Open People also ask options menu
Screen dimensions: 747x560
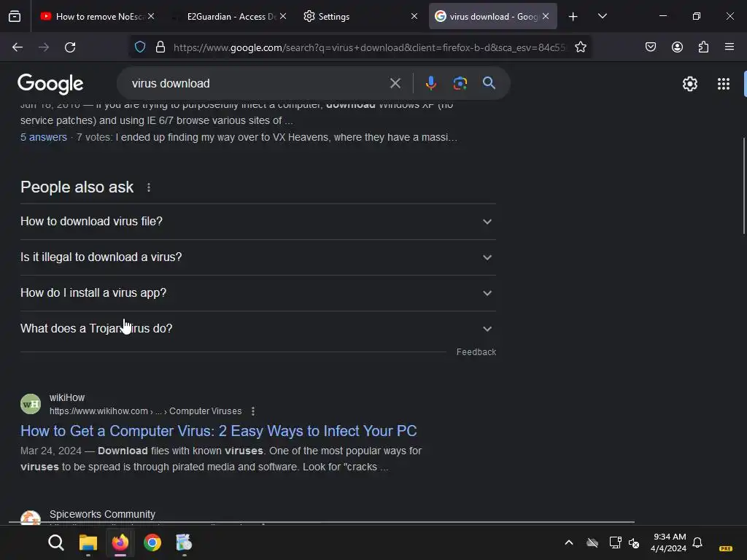[149, 187]
